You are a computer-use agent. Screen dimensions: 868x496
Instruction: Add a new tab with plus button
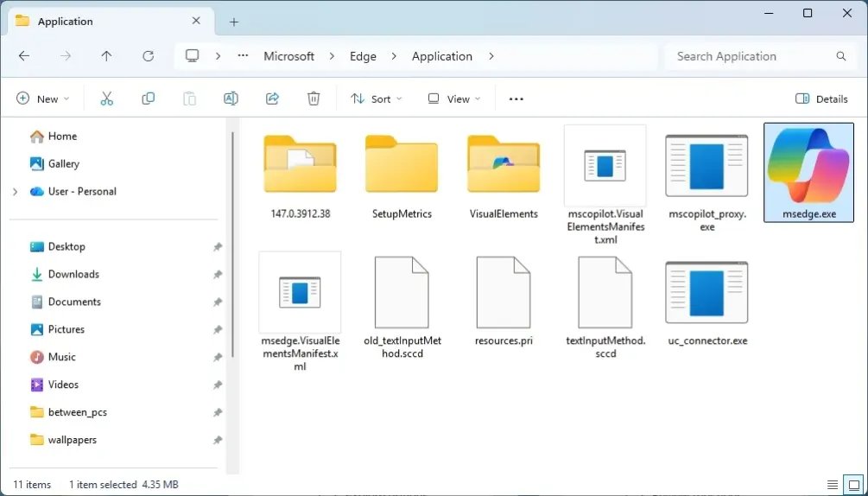pyautogui.click(x=233, y=22)
